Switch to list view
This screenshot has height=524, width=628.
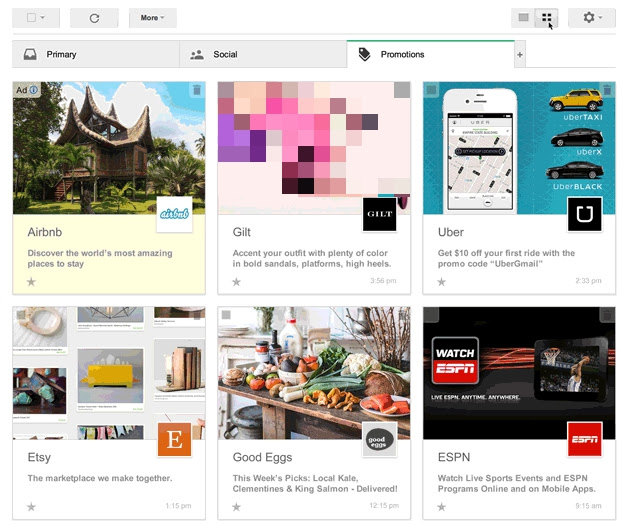tap(523, 18)
